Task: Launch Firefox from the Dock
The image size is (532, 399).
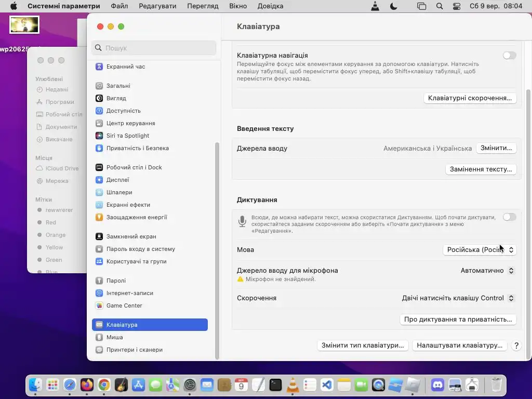Action: point(87,385)
